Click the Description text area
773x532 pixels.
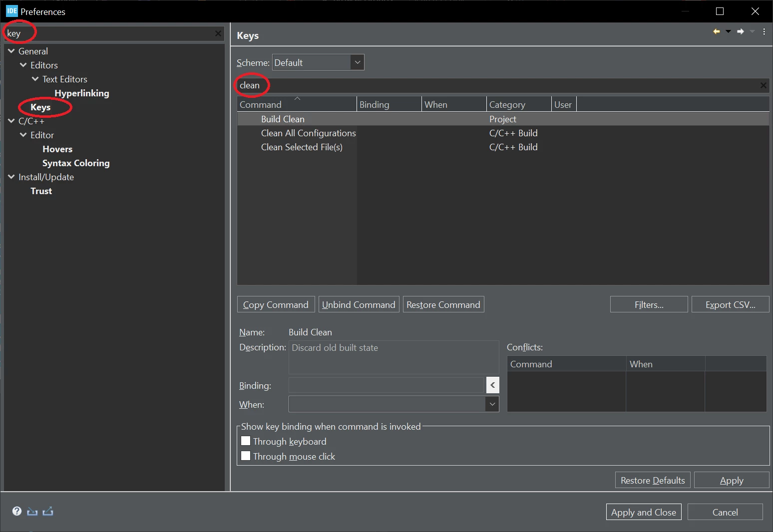tap(394, 357)
